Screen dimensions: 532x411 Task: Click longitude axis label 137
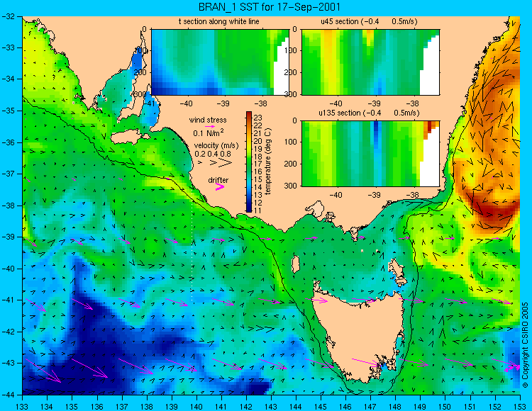pyautogui.click(x=122, y=407)
